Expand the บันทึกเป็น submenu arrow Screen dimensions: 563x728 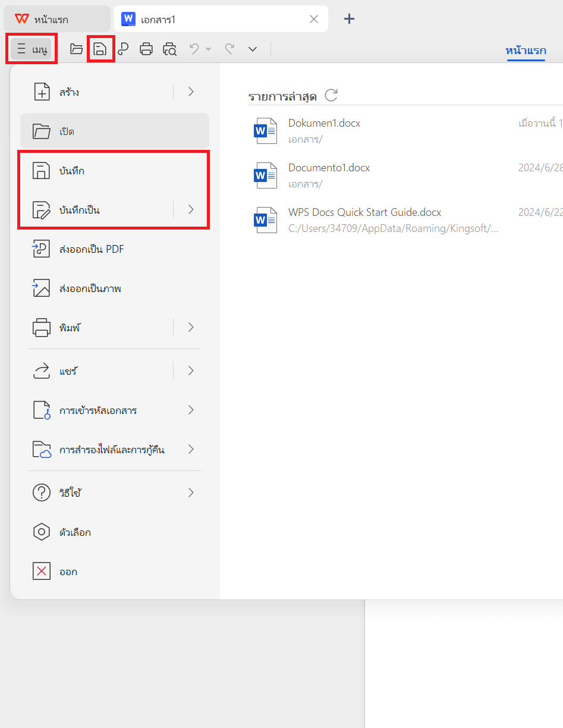click(191, 209)
